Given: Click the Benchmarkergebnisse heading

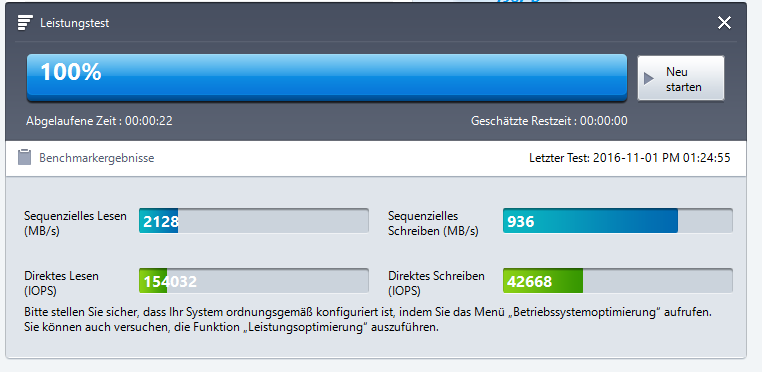Looking at the screenshot, I should click(x=97, y=158).
